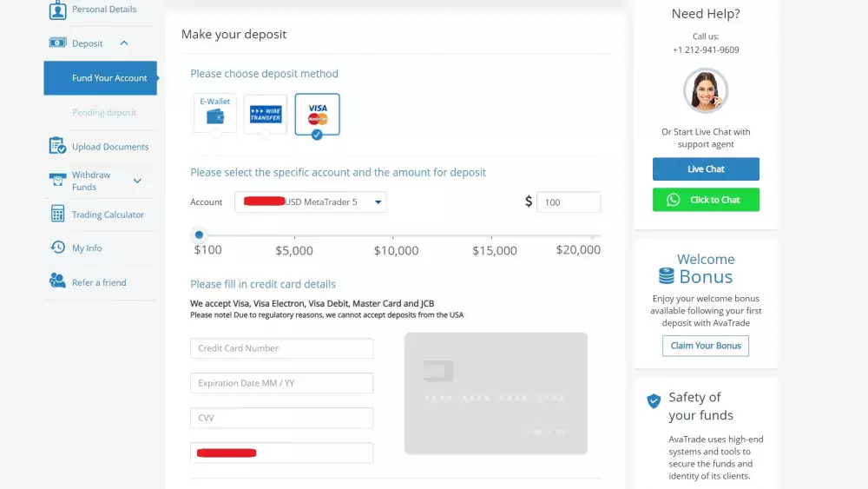Click the $15,000 slider label
This screenshot has height=489, width=868.
(495, 250)
